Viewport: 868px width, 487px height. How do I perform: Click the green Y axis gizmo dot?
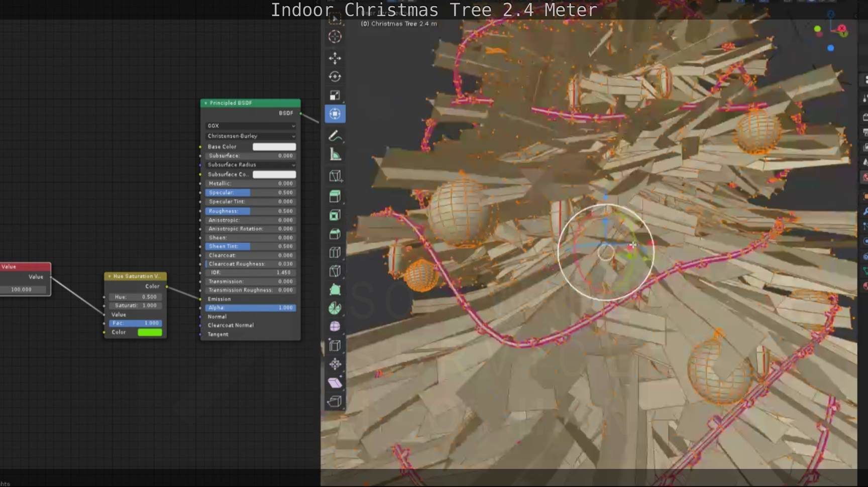817,29
